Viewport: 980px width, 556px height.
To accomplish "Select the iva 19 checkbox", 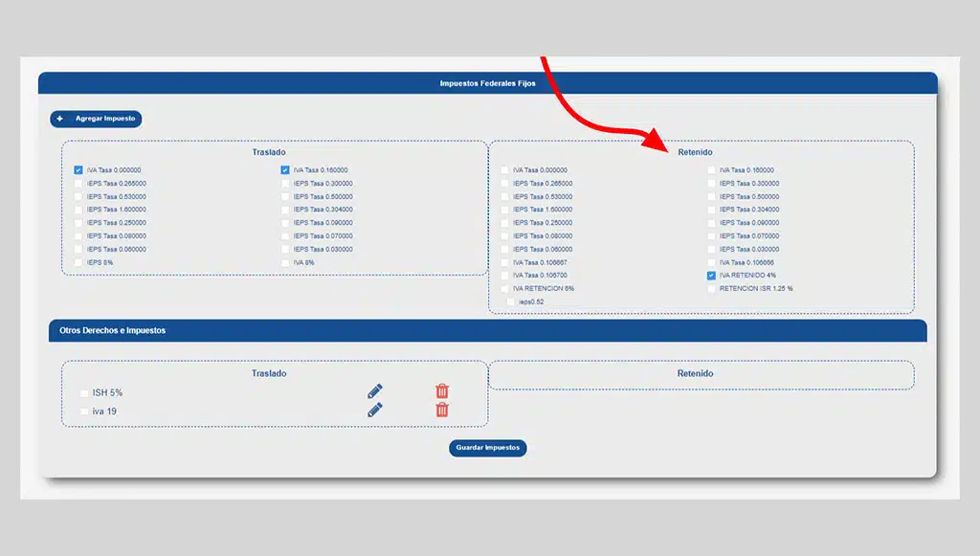I will [x=84, y=411].
